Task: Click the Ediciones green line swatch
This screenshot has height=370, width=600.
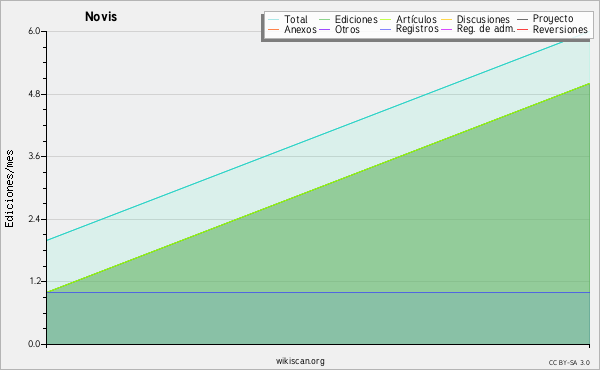Action: (324, 20)
